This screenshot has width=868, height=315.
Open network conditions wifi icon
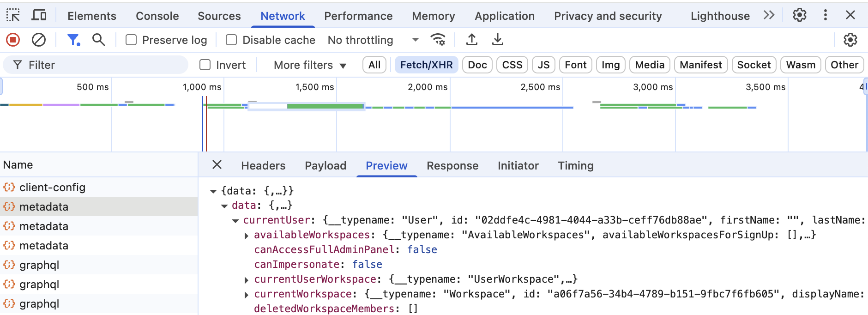click(x=438, y=40)
